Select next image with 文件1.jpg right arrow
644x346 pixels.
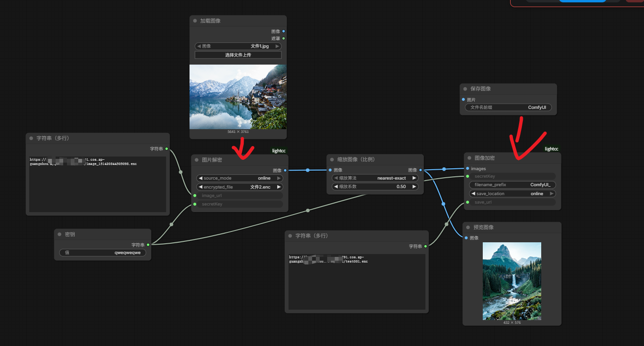277,46
